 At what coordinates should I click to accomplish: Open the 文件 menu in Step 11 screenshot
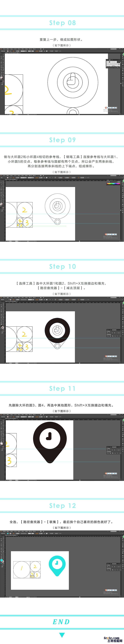[4, 415]
